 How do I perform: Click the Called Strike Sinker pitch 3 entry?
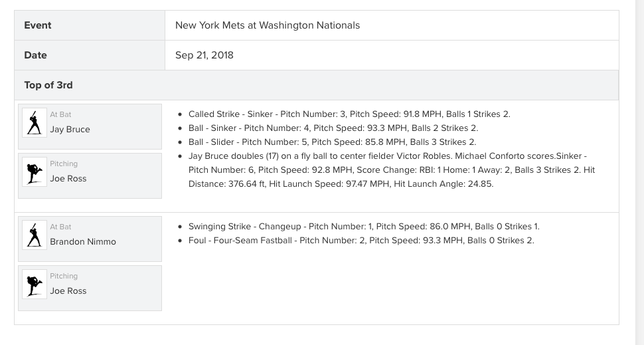pyautogui.click(x=349, y=114)
